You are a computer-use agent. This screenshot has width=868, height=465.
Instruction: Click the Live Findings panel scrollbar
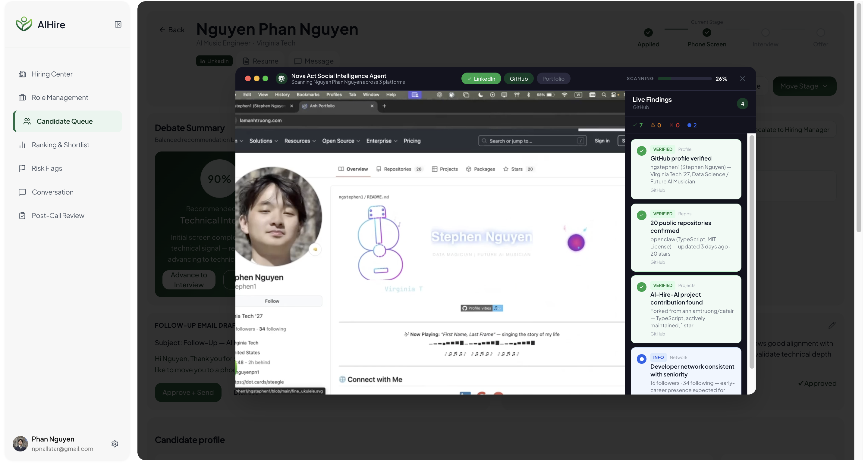coord(751,253)
